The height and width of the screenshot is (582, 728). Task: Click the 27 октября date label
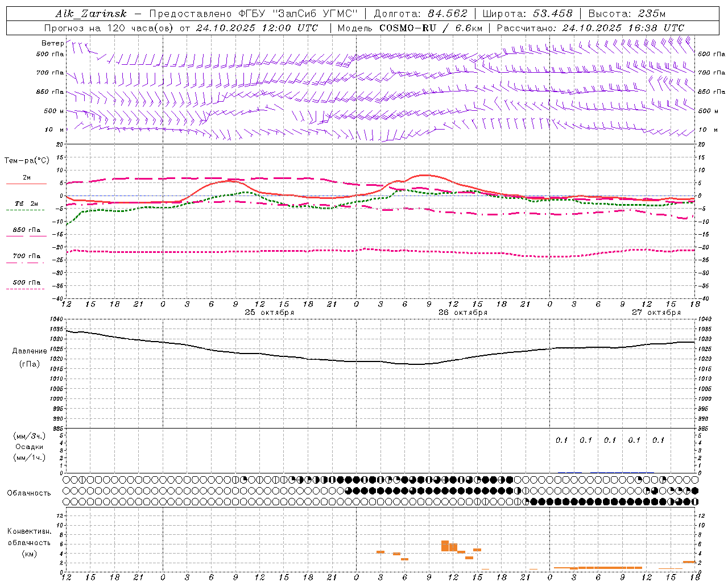[656, 313]
